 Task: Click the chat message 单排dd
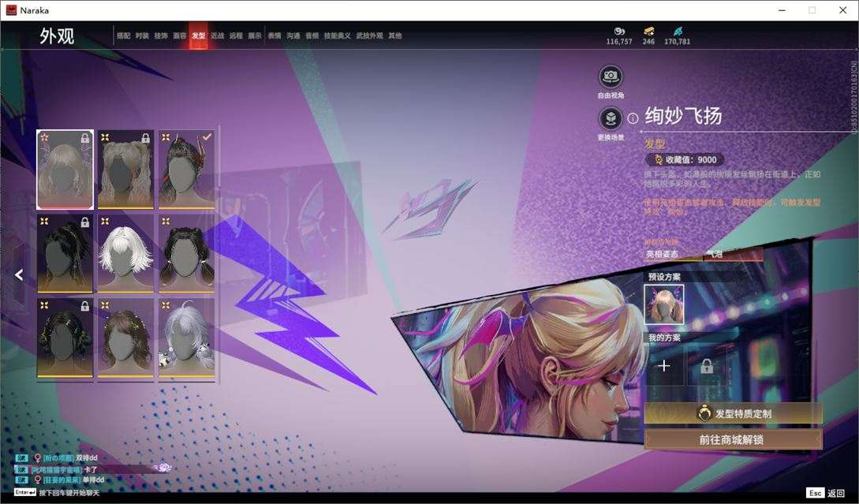(92, 480)
